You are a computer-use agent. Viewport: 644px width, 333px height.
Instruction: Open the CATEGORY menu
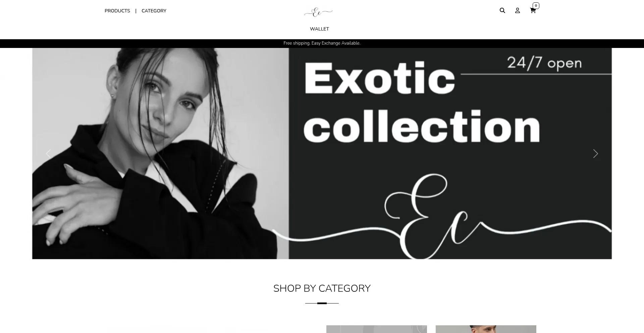154,11
